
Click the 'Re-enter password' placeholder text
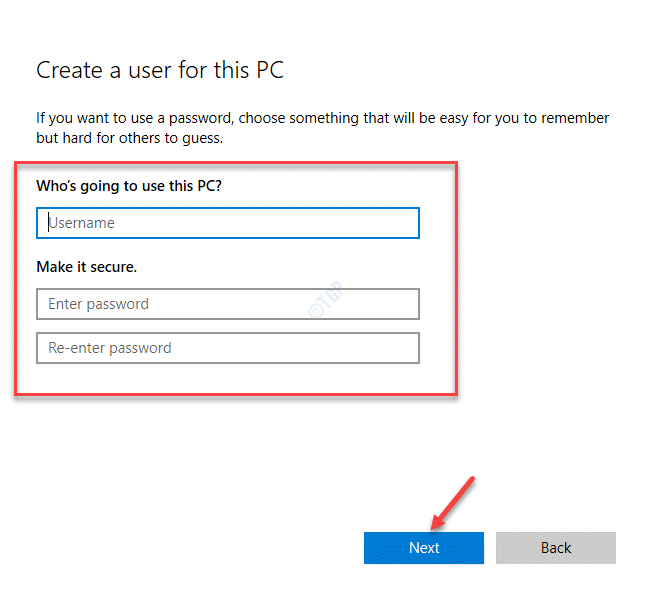(110, 348)
